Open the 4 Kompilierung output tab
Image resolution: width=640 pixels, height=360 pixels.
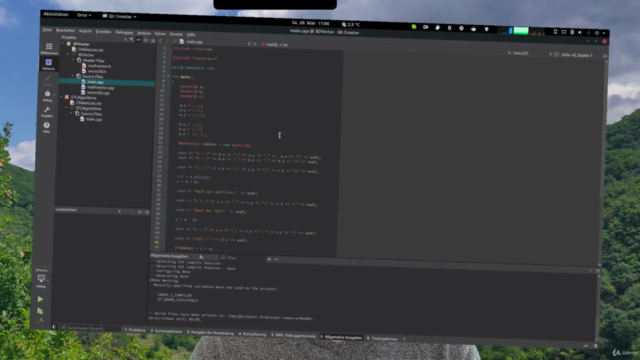pos(252,334)
